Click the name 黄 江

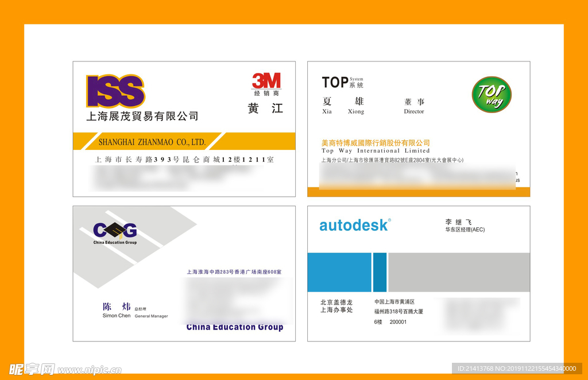(265, 108)
